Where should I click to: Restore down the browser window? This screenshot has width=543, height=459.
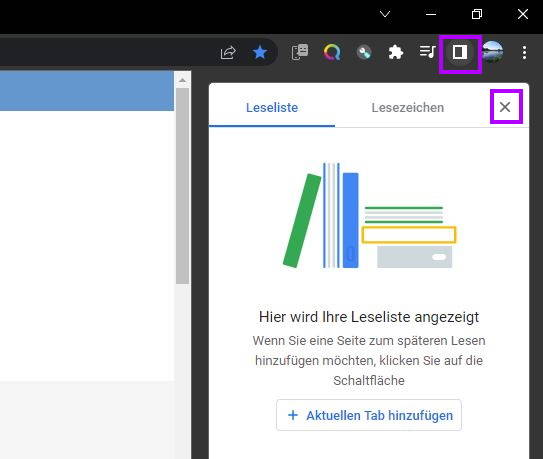pos(477,14)
